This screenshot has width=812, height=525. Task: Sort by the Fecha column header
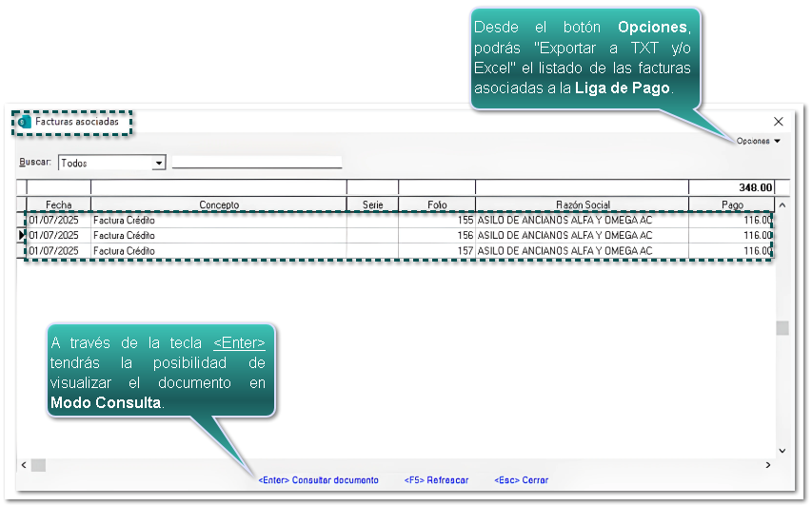pos(58,204)
